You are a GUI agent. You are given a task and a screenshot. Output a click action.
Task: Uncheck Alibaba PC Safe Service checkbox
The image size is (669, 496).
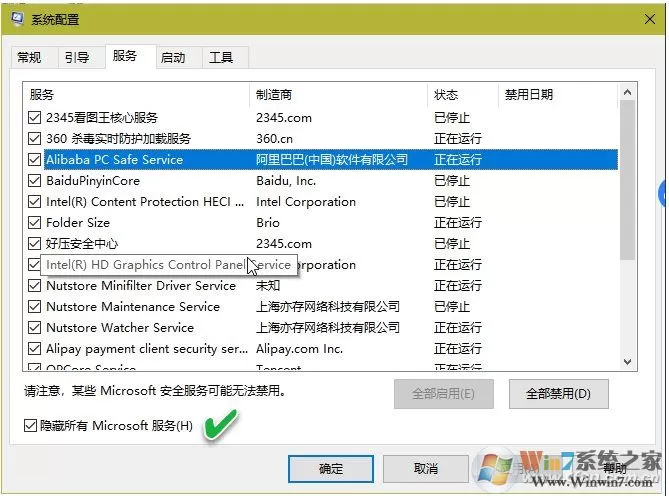coord(34,160)
